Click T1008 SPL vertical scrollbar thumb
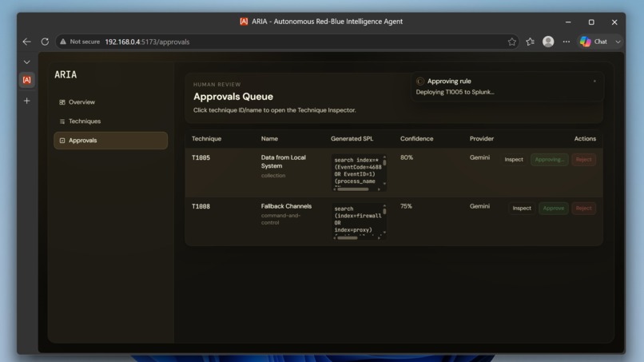The height and width of the screenshot is (362, 644). pyautogui.click(x=384, y=211)
